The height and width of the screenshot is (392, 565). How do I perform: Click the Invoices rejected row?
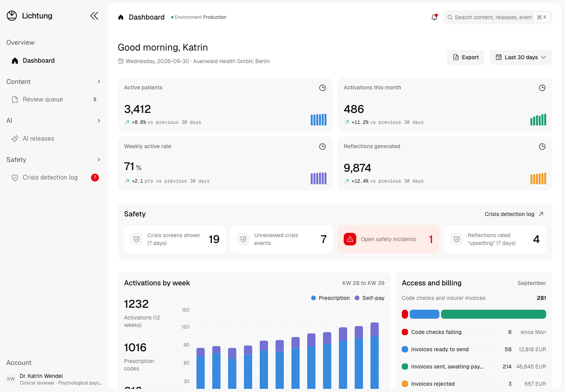point(474,384)
